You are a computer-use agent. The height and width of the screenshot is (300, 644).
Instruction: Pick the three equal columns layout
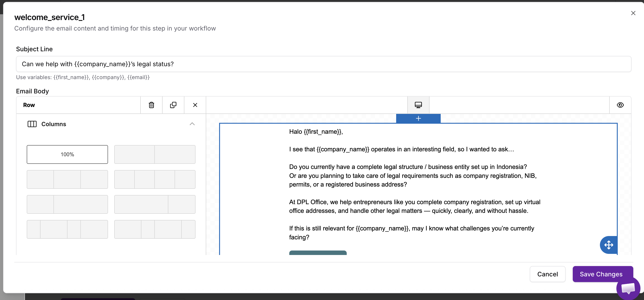pyautogui.click(x=67, y=179)
